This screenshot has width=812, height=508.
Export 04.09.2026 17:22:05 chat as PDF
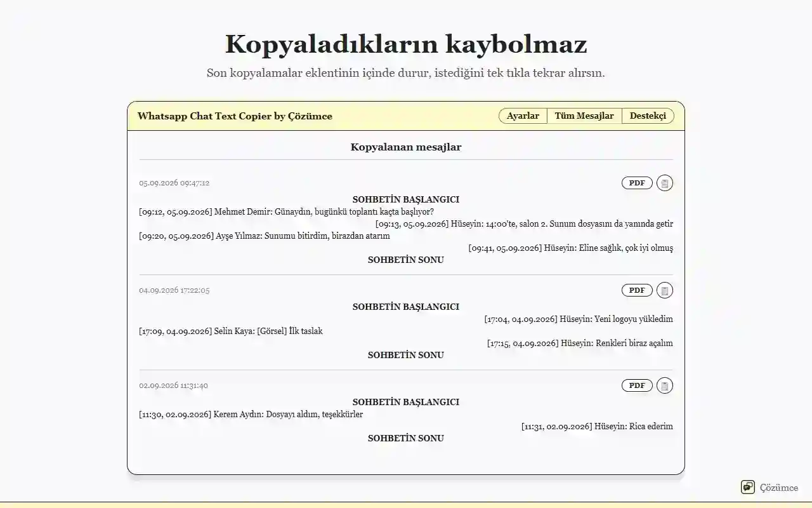point(637,290)
